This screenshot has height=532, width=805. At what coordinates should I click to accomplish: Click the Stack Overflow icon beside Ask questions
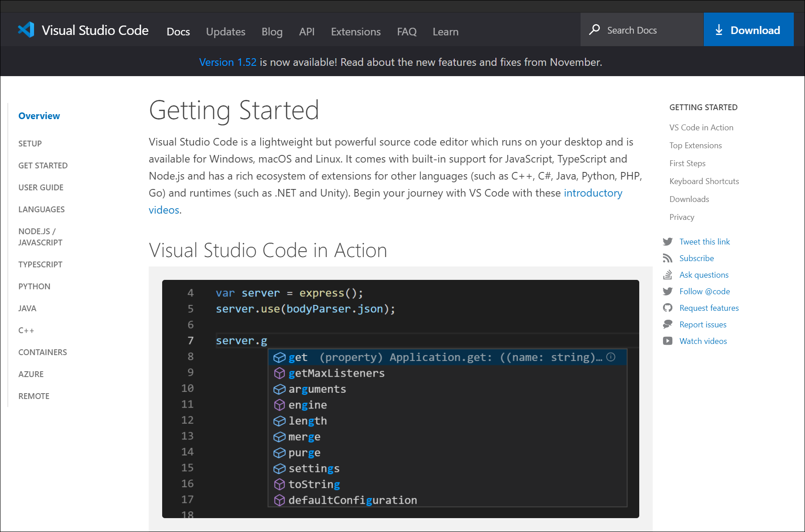(x=667, y=275)
